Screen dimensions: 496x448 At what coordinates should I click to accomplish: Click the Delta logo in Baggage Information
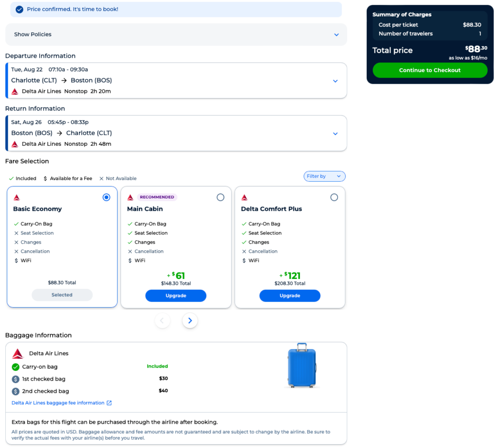(18, 354)
